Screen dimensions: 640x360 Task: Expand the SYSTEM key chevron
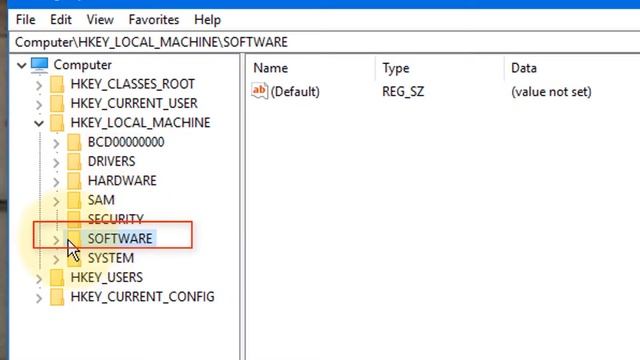[x=56, y=259]
